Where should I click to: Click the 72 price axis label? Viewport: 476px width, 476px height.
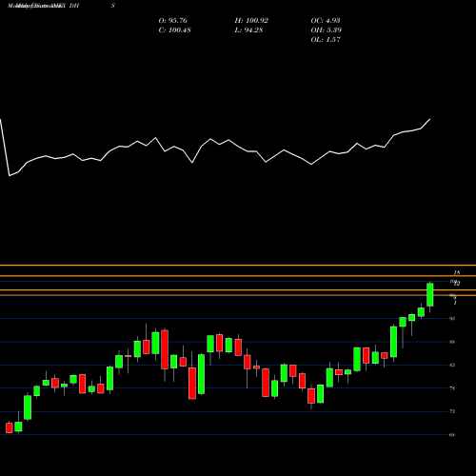point(452,411)
